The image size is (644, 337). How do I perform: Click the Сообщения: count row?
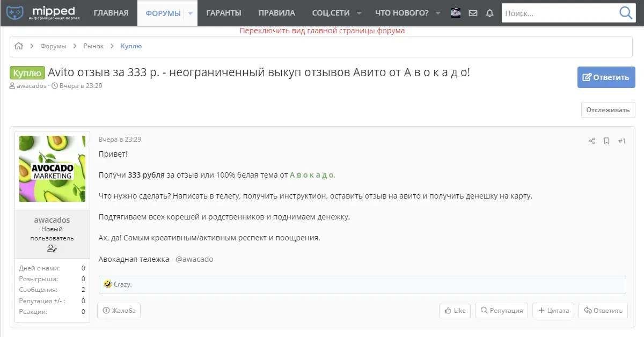coord(52,290)
